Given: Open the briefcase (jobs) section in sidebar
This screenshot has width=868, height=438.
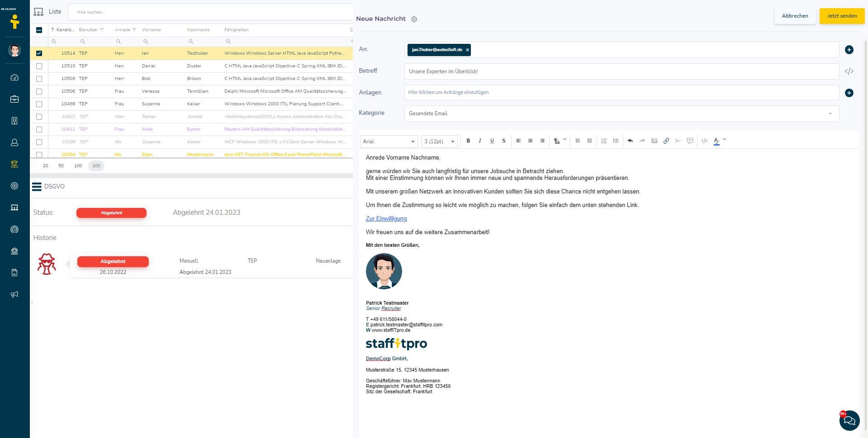Looking at the screenshot, I should [x=14, y=99].
